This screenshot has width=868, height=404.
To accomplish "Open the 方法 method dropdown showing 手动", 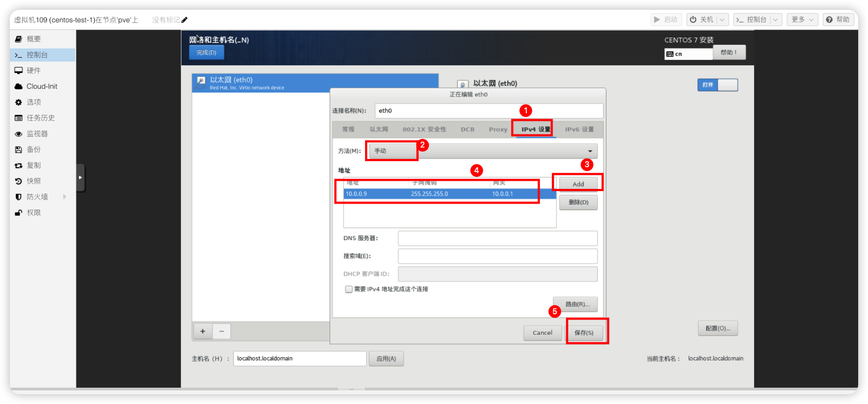I will (483, 151).
